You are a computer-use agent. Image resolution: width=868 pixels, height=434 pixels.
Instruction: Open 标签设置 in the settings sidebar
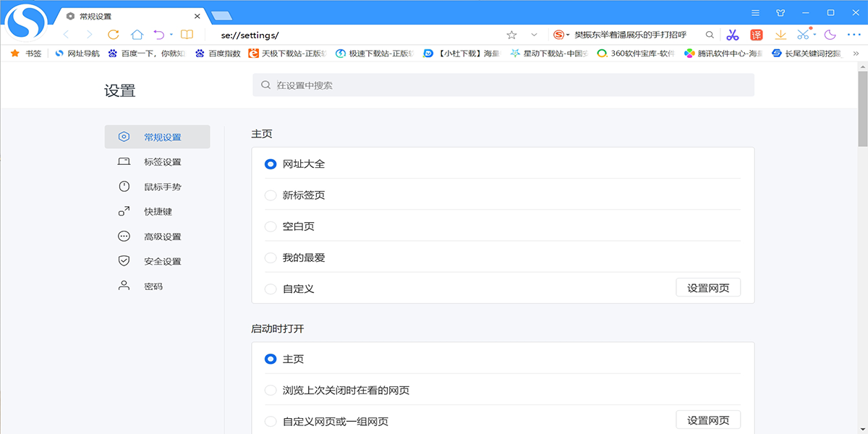[x=162, y=162]
